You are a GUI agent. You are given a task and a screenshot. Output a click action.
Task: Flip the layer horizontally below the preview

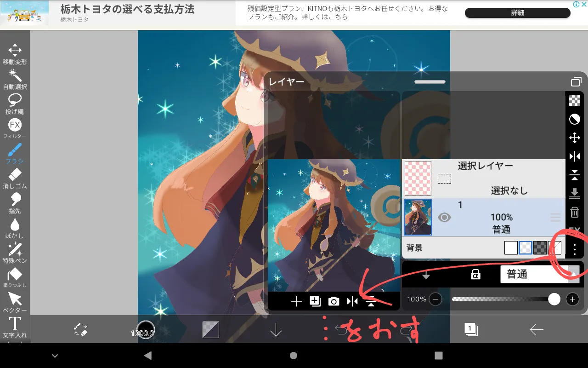[352, 301]
